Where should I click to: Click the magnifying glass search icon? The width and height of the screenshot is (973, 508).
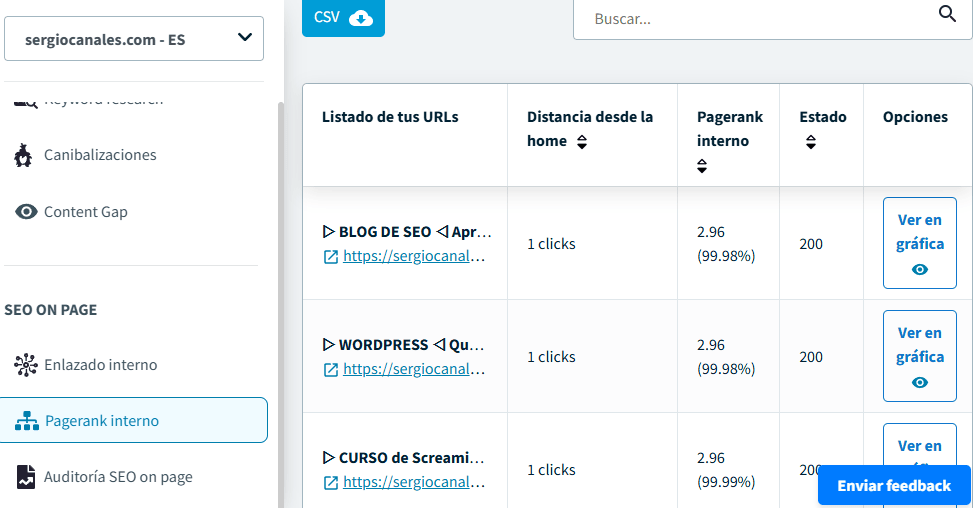947,14
